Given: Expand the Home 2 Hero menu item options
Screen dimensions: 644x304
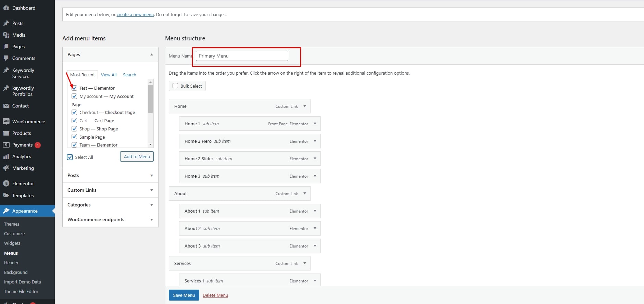Looking at the screenshot, I should click(315, 141).
